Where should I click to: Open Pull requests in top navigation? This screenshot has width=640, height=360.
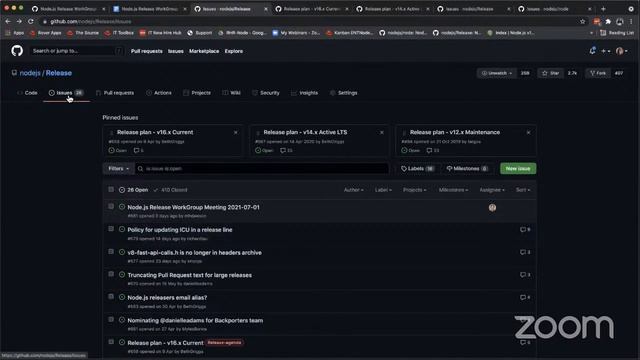tap(147, 51)
